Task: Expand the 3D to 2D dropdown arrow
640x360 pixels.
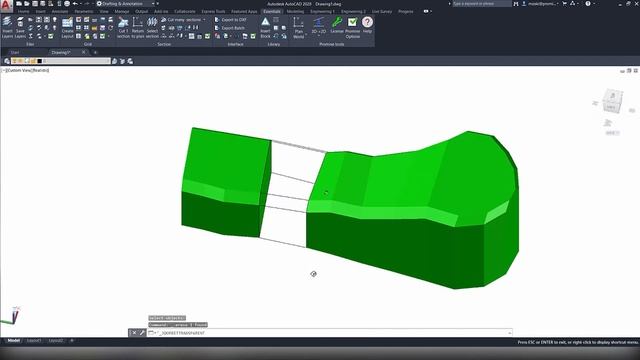Action: point(319,36)
